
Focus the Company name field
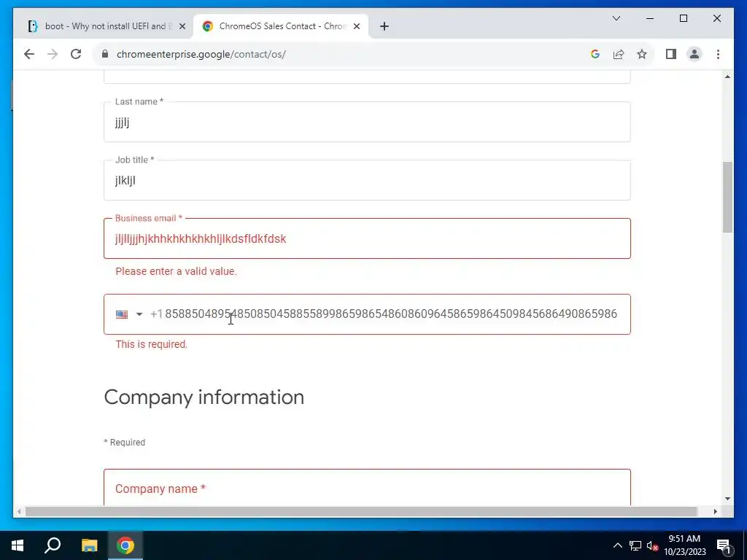[367, 488]
